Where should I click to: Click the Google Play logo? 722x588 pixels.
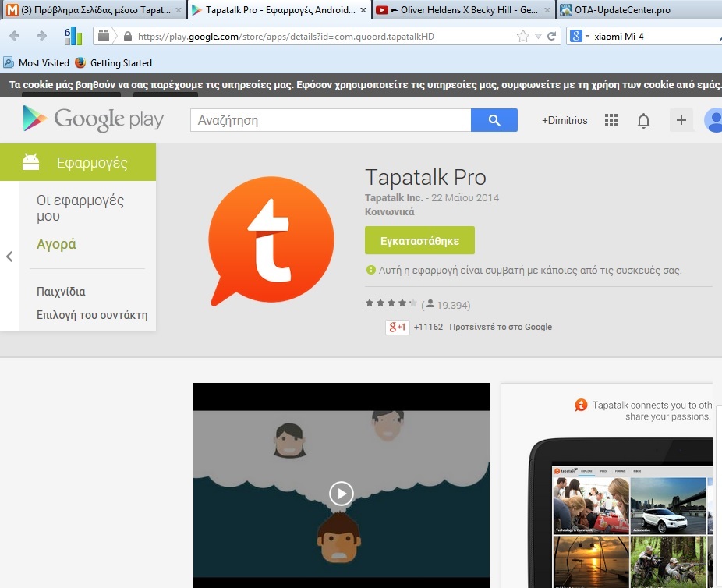tap(94, 119)
